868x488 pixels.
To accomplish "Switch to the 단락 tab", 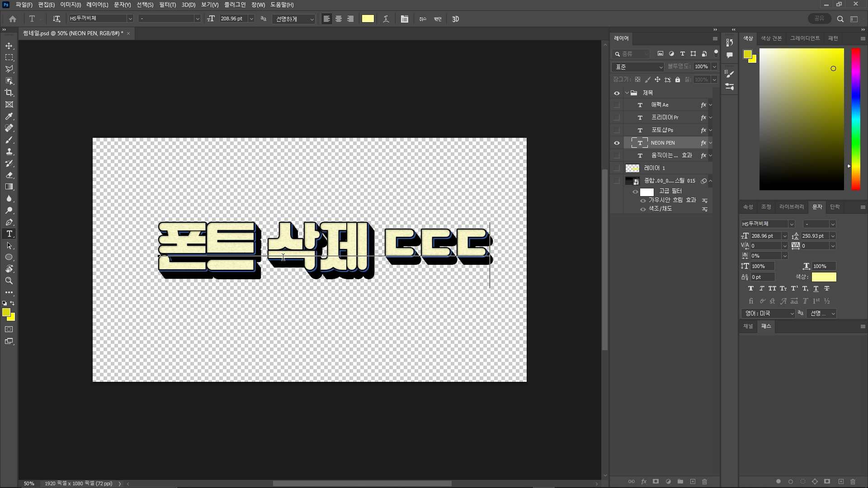I will (x=835, y=206).
